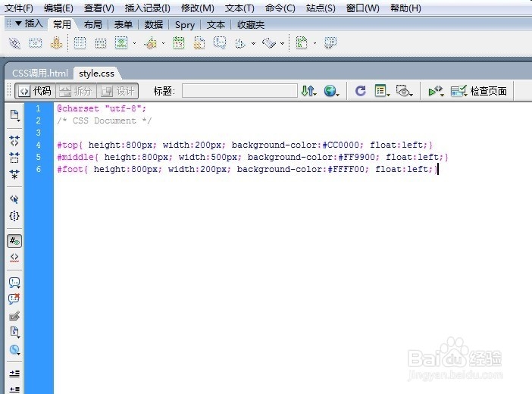Click the Script insert icon
Viewport: 532px width, 394px height.
[269, 43]
